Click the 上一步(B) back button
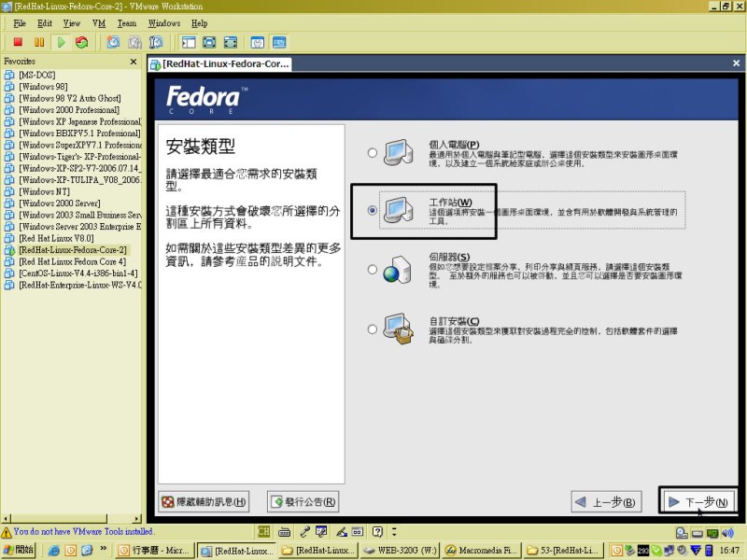Screen dimensions: 747x560 click(x=606, y=502)
